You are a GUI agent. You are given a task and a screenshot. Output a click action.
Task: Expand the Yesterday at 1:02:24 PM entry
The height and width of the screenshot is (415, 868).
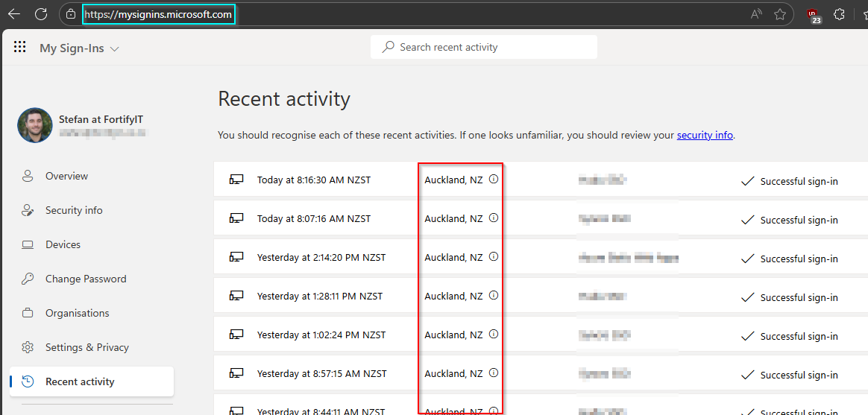541,335
